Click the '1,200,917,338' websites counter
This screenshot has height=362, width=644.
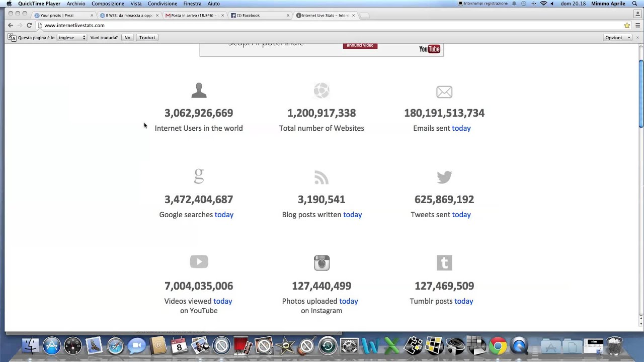pyautogui.click(x=321, y=113)
